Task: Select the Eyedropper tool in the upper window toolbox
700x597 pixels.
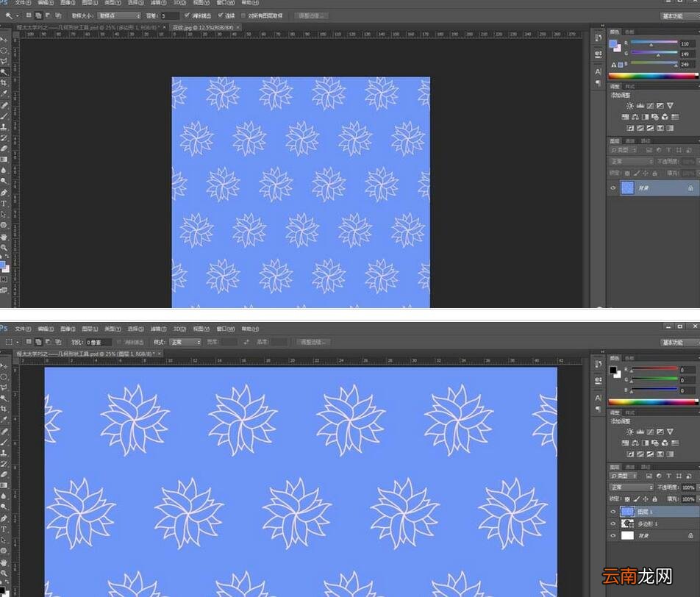Action: pos(4,94)
